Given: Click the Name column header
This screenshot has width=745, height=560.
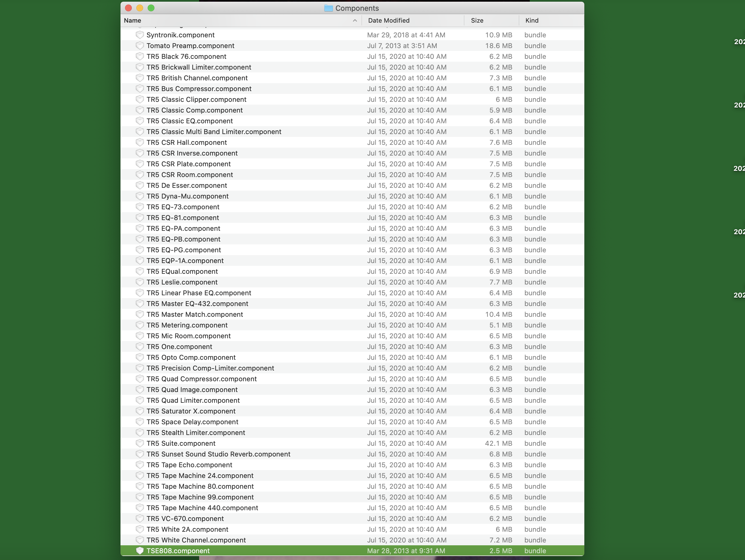Looking at the screenshot, I should point(132,21).
